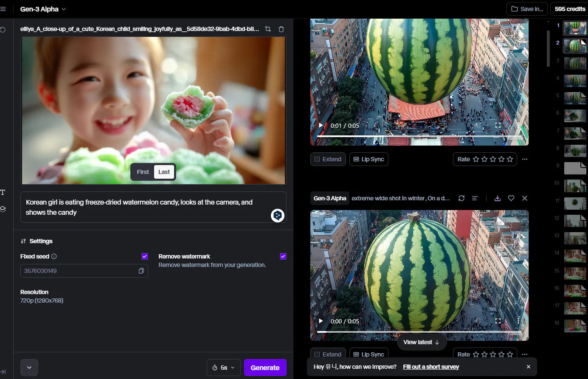Show the Fixed seed info tooltip icon
This screenshot has width=588, height=379.
click(54, 256)
